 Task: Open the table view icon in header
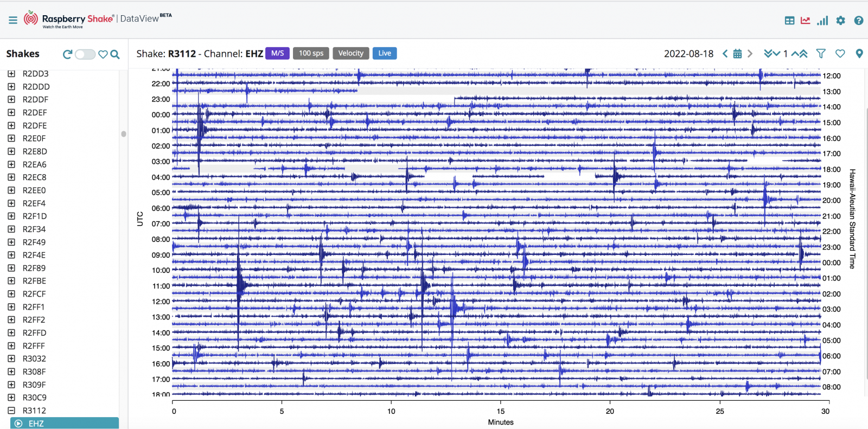pyautogui.click(x=790, y=21)
